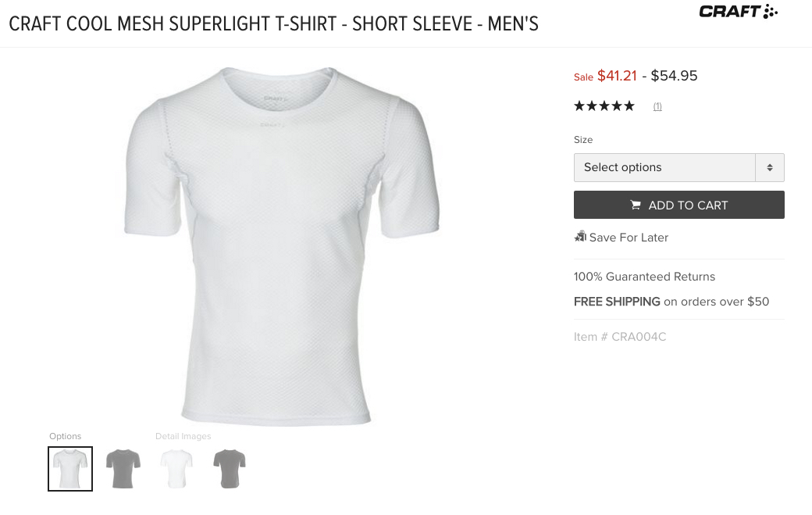Open the review count (1) link
This screenshot has width=812, height=515.
[x=657, y=106]
